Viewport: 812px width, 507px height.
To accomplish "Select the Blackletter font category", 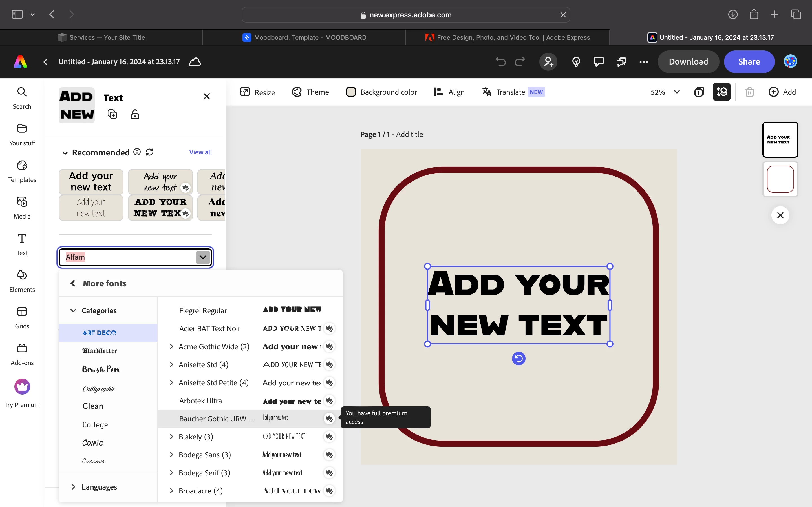I will coord(100,351).
